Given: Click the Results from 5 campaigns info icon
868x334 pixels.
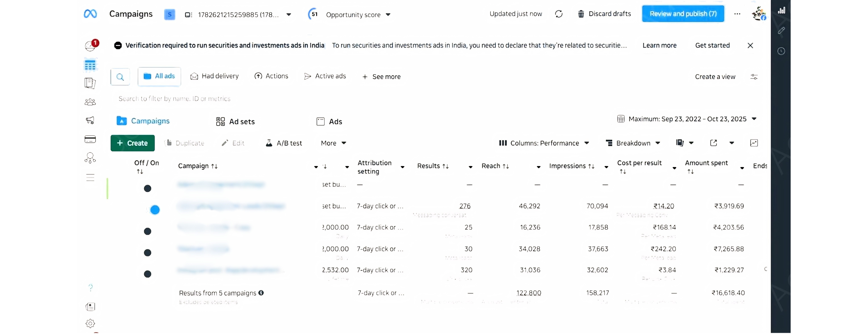Looking at the screenshot, I should point(261,293).
